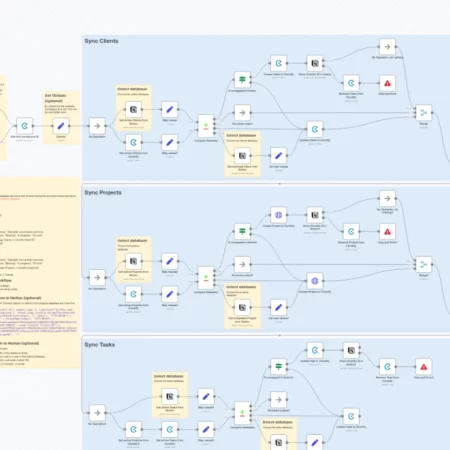Open Clockify 'Get active Projects' node in Sync Tasks

133,429
